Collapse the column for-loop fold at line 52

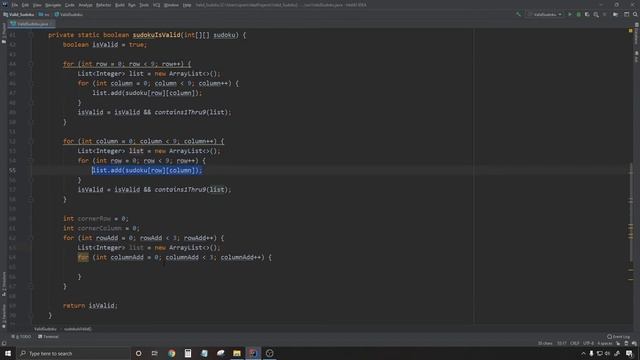click(x=31, y=141)
